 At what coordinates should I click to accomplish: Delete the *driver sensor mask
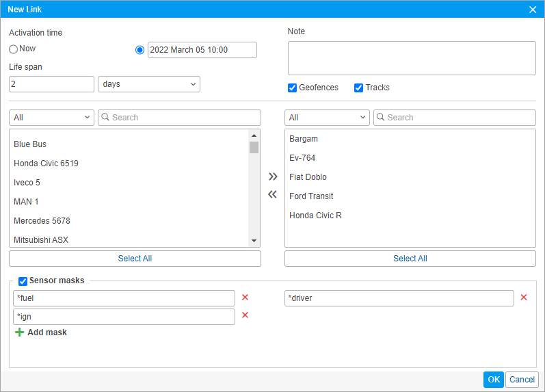[x=524, y=298]
